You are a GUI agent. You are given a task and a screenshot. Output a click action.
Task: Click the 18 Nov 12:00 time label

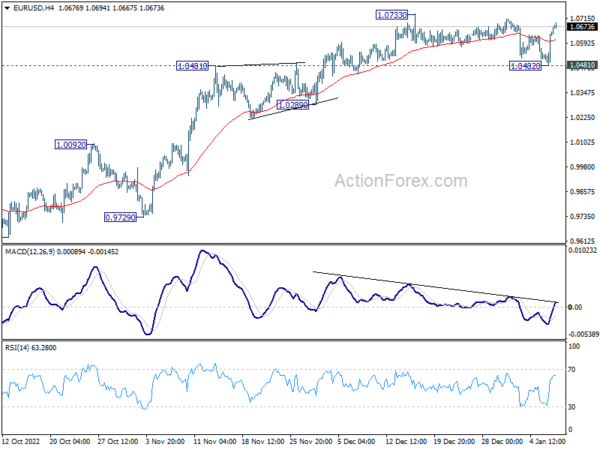[263, 441]
